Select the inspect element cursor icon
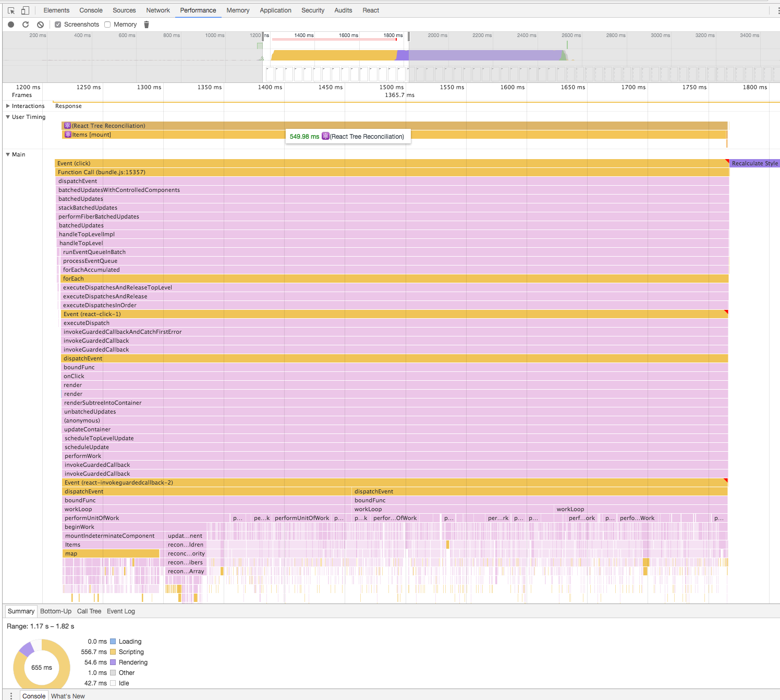Viewport: 780px width, 700px height. (x=10, y=10)
